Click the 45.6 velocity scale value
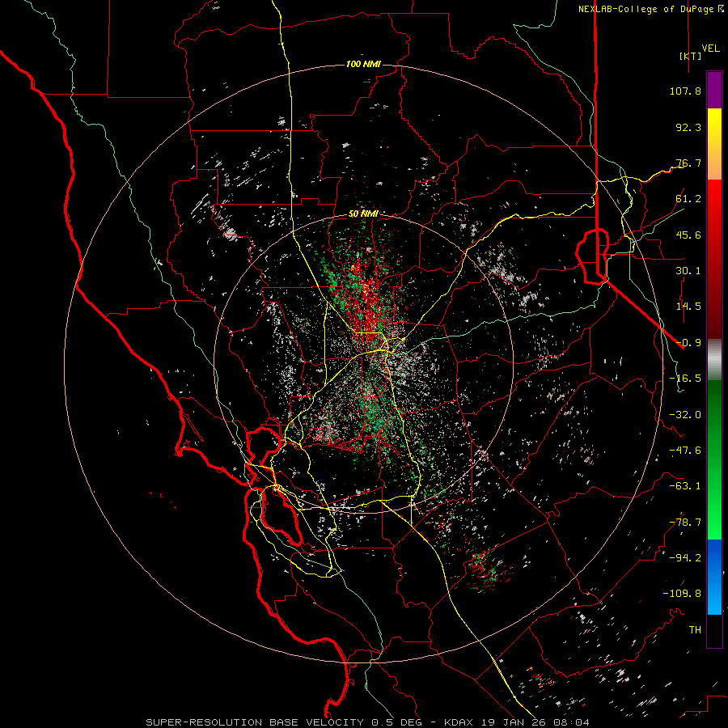The height and width of the screenshot is (728, 728). coord(688,235)
